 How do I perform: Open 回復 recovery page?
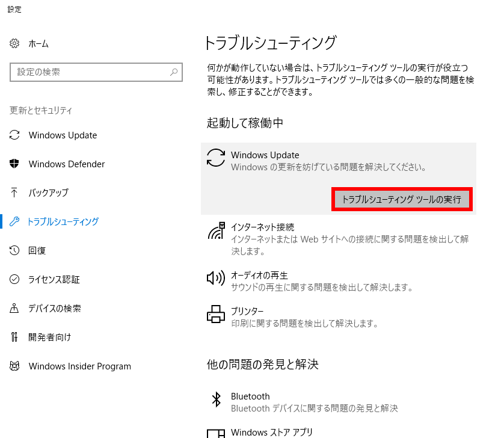pyautogui.click(x=37, y=250)
